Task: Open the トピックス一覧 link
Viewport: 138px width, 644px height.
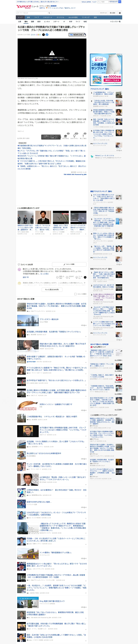Action: pos(115,21)
